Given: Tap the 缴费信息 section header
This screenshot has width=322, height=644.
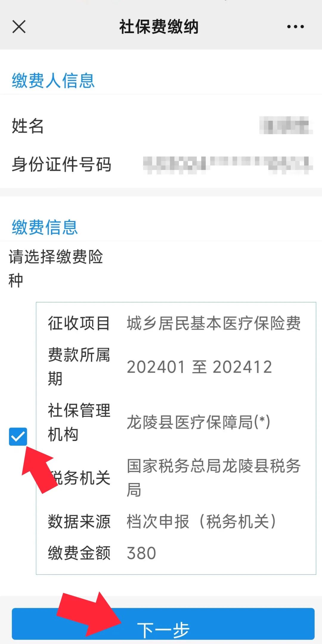Looking at the screenshot, I should [x=45, y=227].
